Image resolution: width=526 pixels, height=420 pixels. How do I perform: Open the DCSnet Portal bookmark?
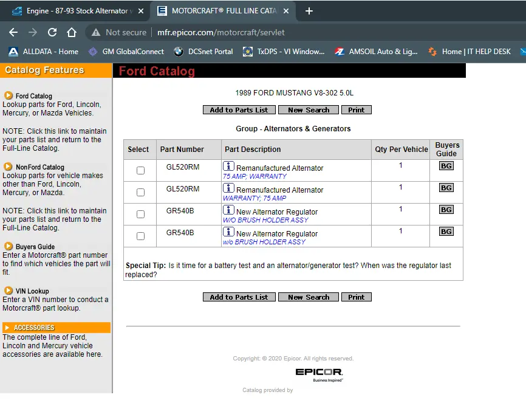click(x=203, y=52)
